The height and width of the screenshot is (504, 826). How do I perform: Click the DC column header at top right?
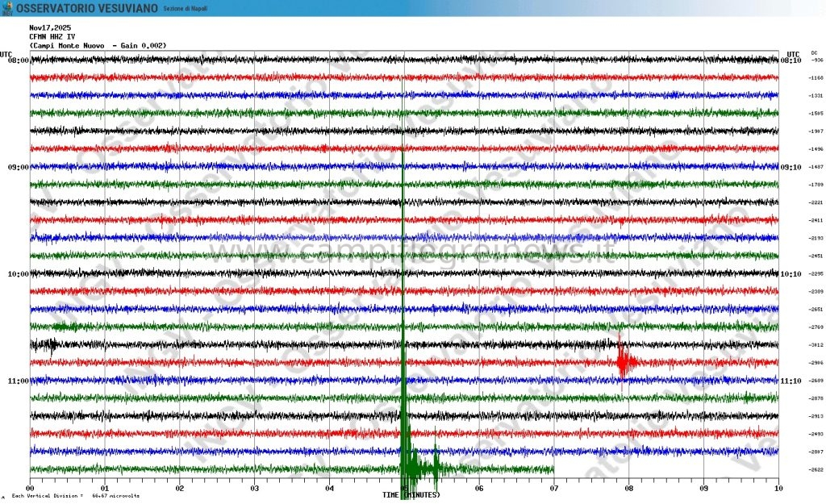814,52
